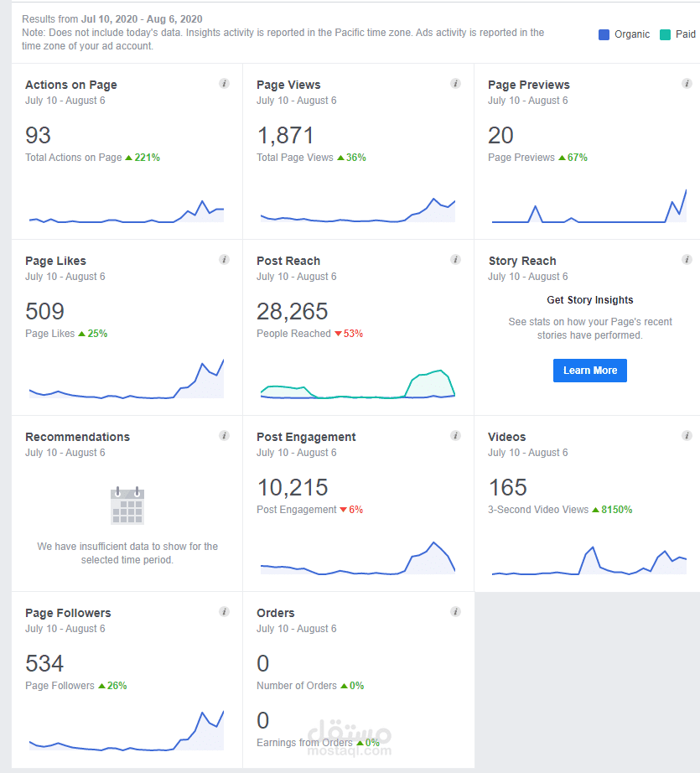Click info icon on Page Followers card
The height and width of the screenshot is (773, 700).
[x=225, y=612]
